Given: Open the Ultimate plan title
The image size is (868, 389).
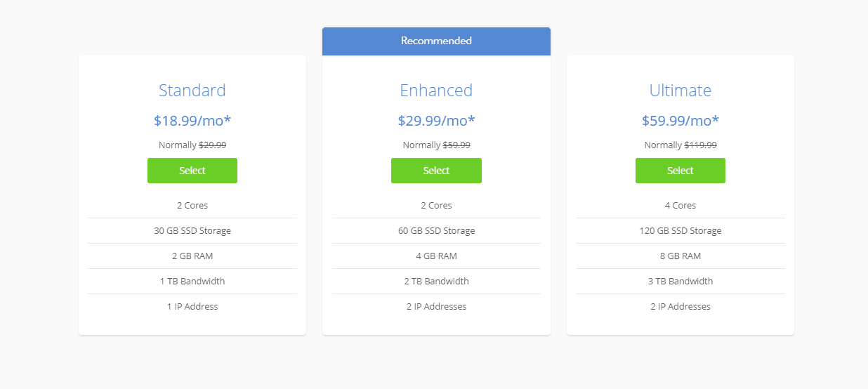Looking at the screenshot, I should (680, 91).
